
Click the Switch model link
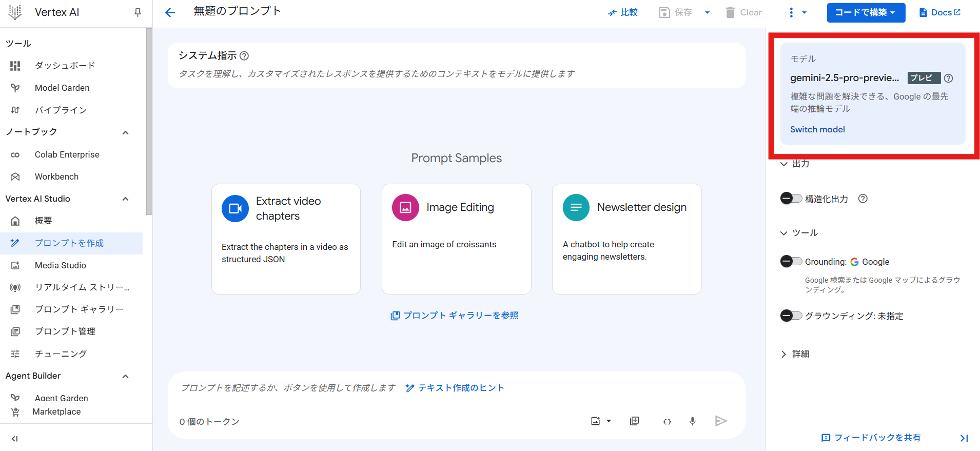tap(817, 129)
